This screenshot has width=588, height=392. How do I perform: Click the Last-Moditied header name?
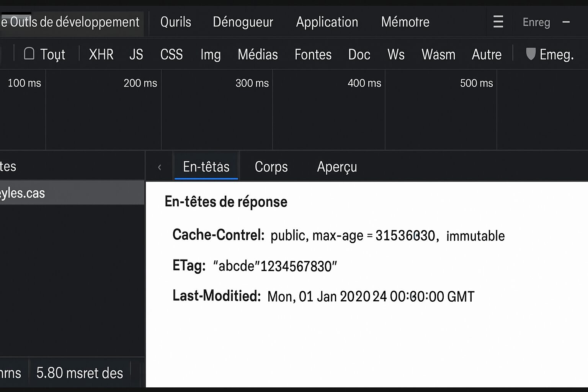pyautogui.click(x=217, y=296)
